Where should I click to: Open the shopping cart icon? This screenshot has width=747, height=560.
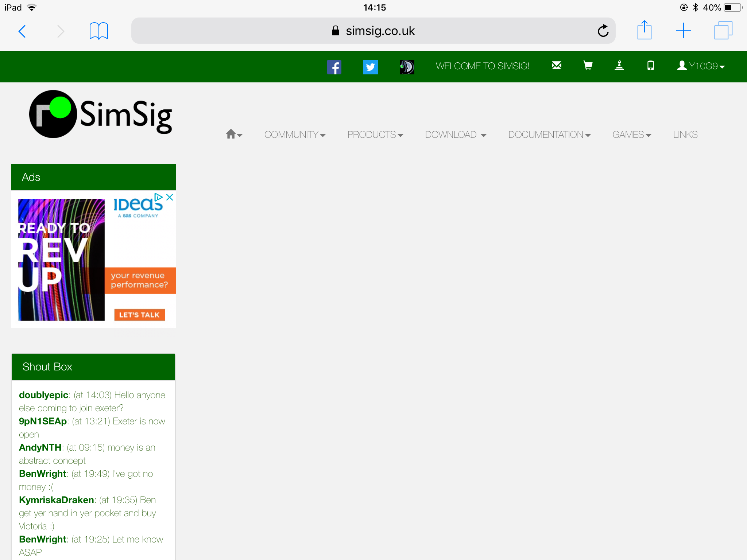[x=588, y=65]
